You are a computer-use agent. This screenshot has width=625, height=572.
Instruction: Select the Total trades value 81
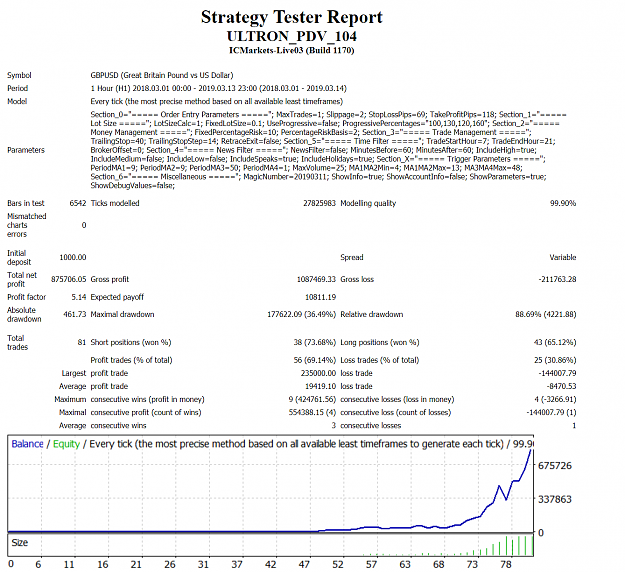(x=82, y=342)
